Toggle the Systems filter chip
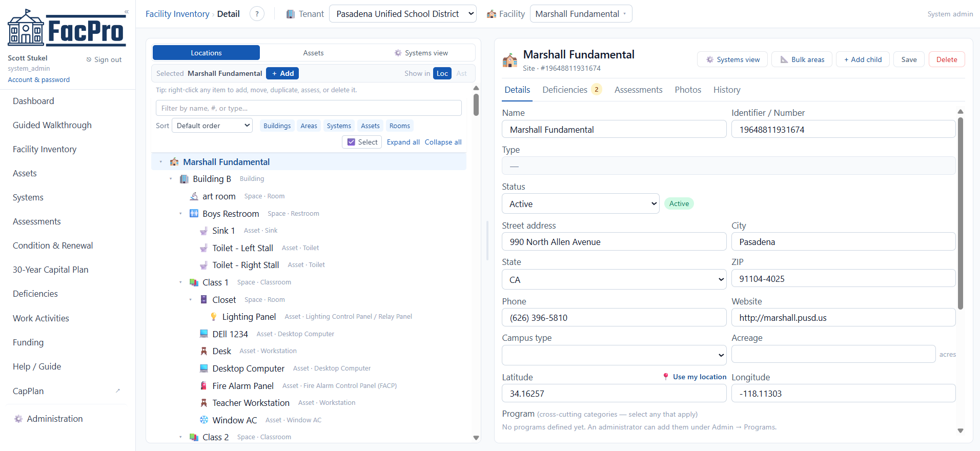 [339, 126]
